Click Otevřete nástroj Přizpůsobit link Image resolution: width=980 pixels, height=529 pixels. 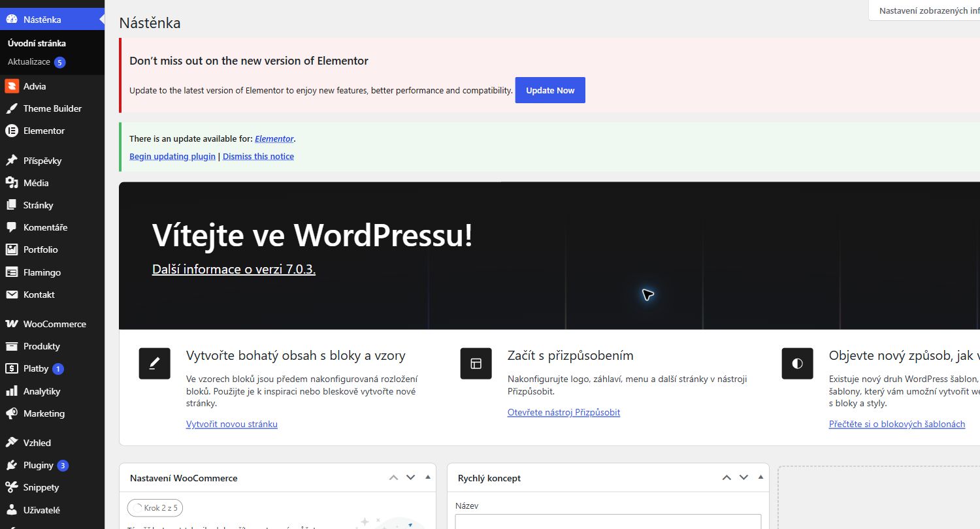point(564,412)
